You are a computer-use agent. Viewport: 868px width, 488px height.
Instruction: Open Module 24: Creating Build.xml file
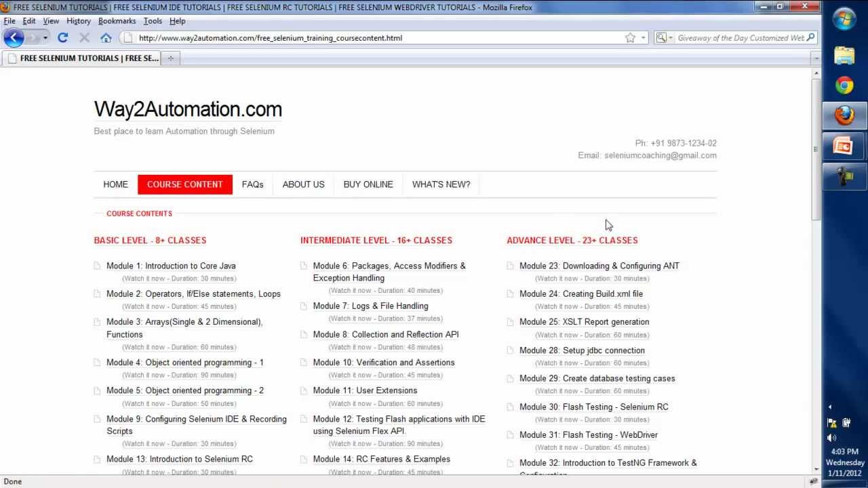pyautogui.click(x=581, y=294)
